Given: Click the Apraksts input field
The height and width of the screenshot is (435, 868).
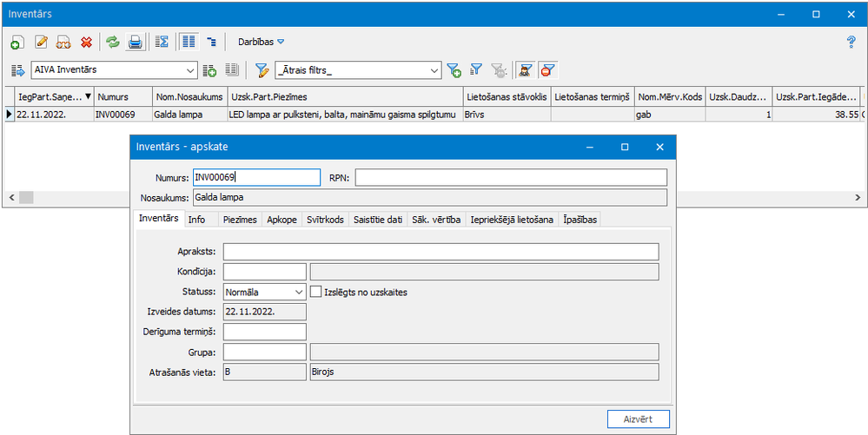Looking at the screenshot, I should [441, 252].
